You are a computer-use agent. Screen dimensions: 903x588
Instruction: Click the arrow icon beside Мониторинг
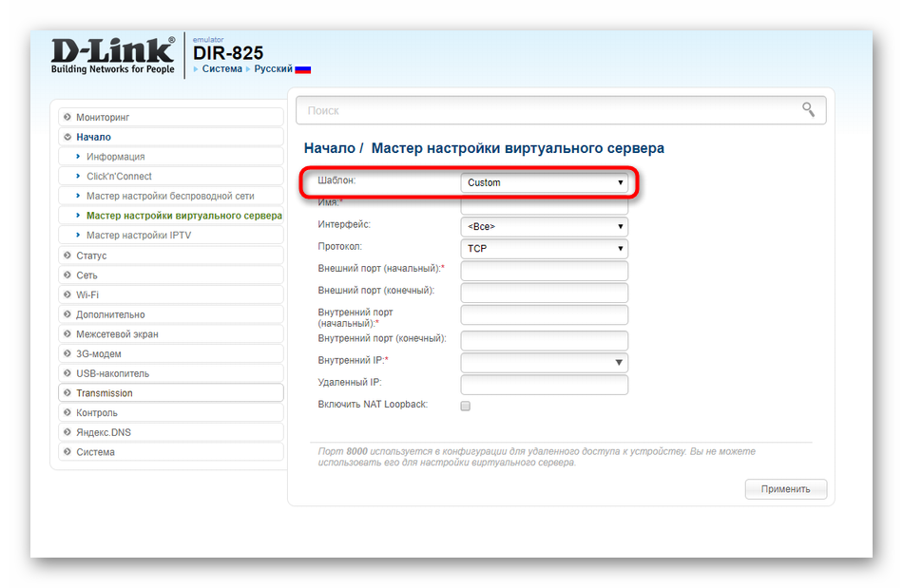pos(67,117)
